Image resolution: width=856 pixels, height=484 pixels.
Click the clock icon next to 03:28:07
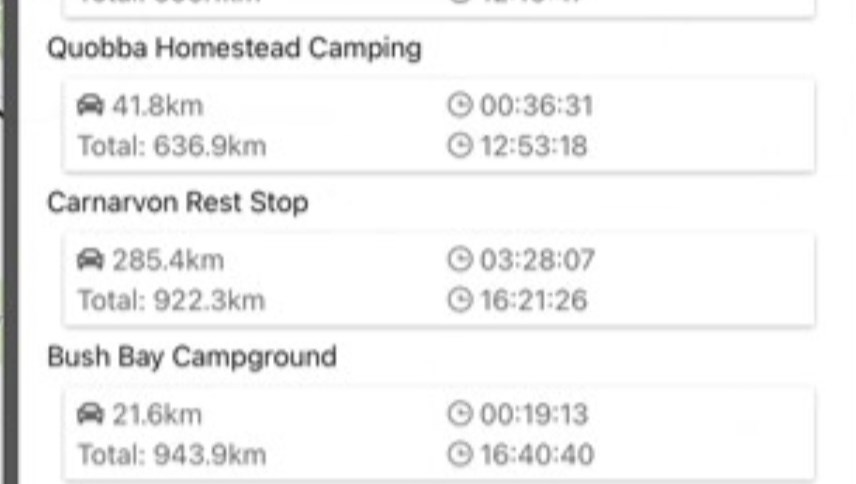[x=459, y=260]
